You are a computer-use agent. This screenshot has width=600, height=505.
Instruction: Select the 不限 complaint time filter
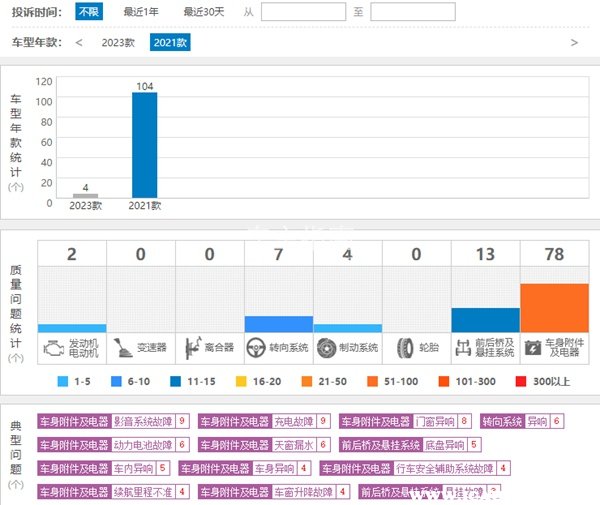(x=89, y=12)
